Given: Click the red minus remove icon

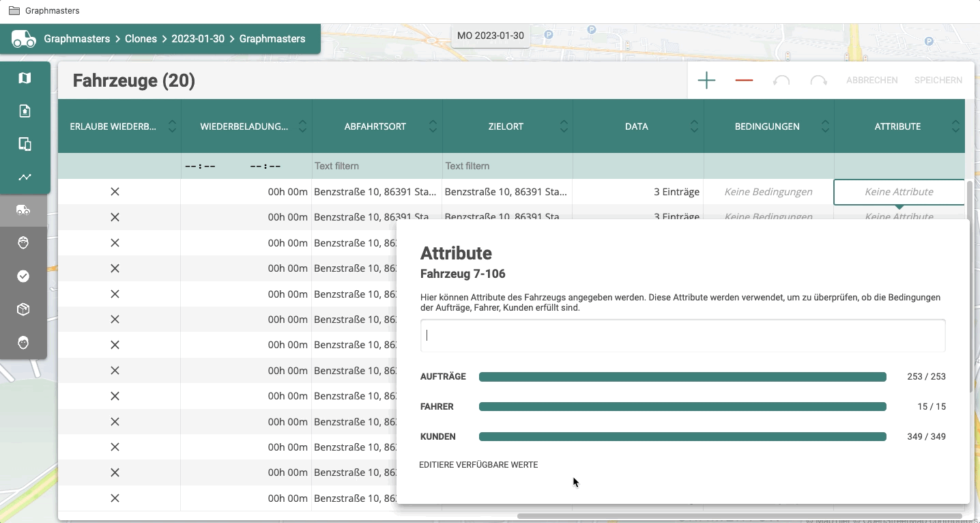Looking at the screenshot, I should click(x=744, y=81).
